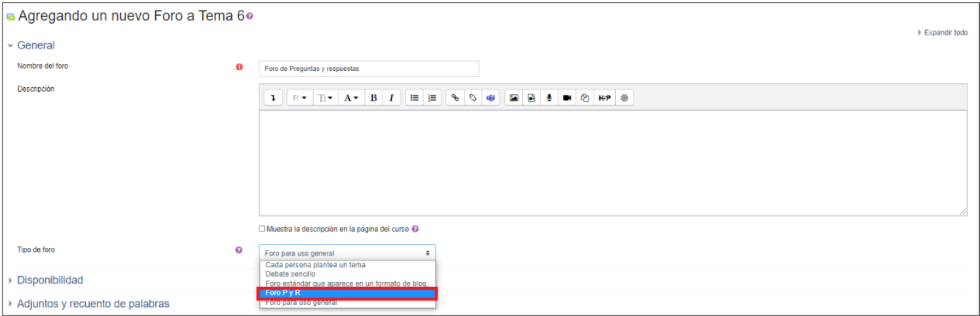Select Foro P y R option
This screenshot has height=316, width=980.
click(347, 293)
